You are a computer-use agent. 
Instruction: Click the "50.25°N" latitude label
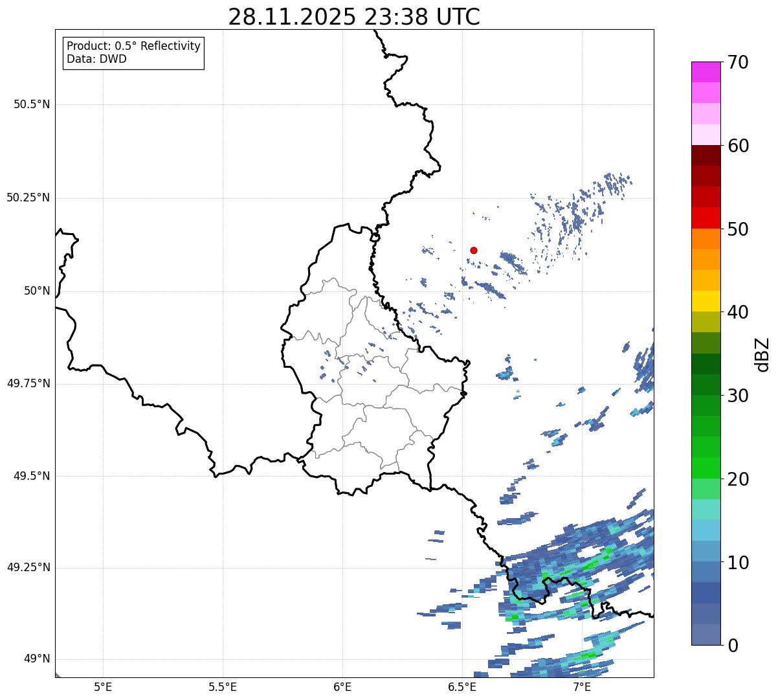tap(28, 198)
